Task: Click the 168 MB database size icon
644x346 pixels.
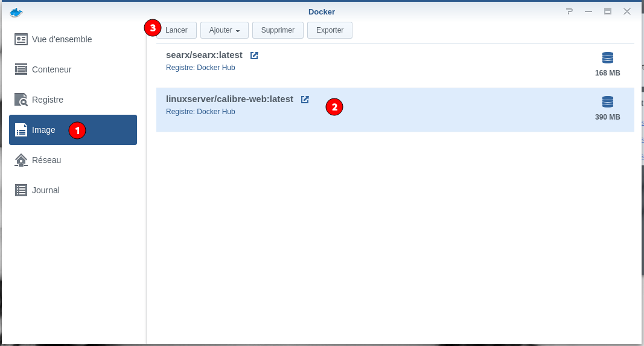Action: [x=607, y=58]
